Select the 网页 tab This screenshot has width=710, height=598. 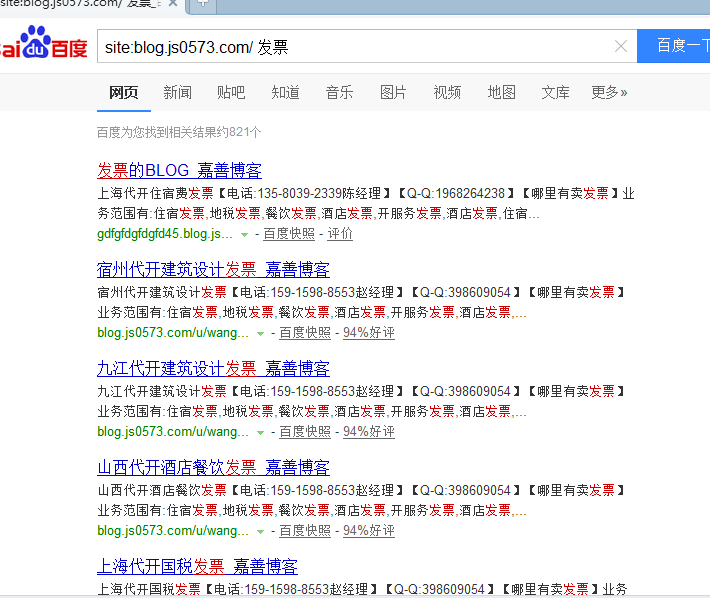[124, 92]
